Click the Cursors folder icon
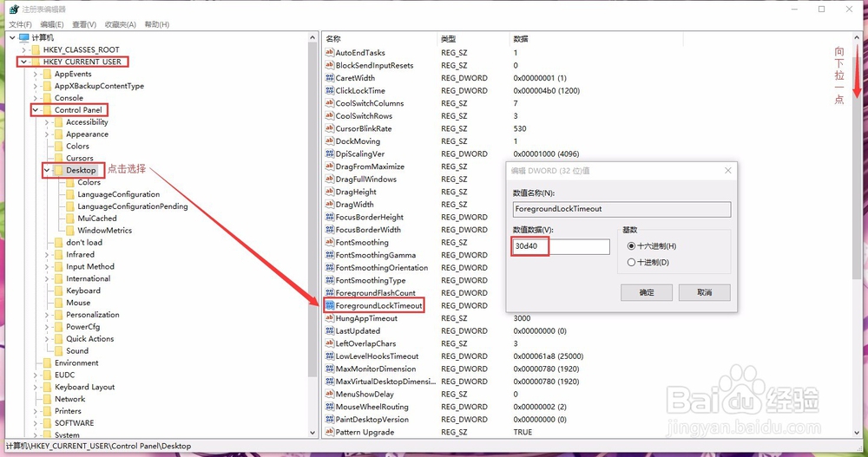The height and width of the screenshot is (457, 868). tap(58, 158)
